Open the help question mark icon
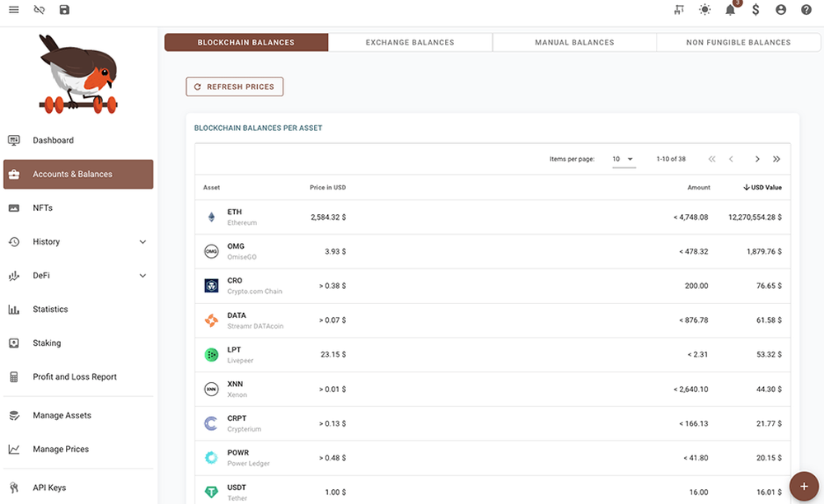 [806, 9]
